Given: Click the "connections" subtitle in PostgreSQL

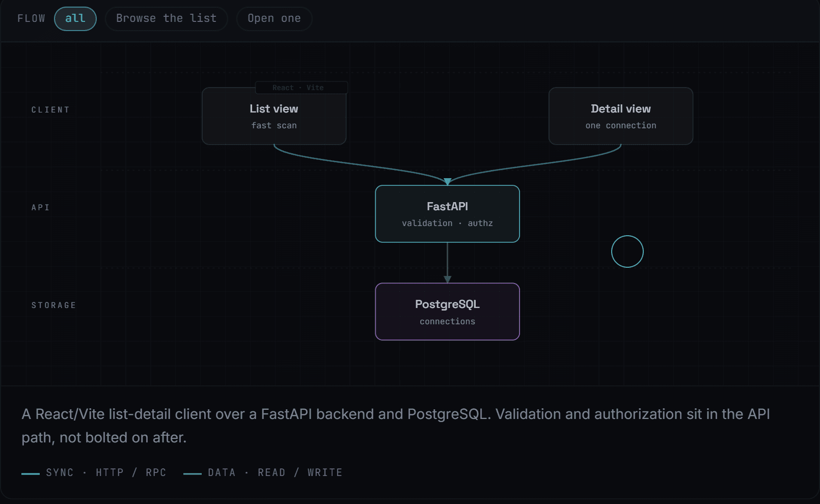Looking at the screenshot, I should click(x=447, y=322).
